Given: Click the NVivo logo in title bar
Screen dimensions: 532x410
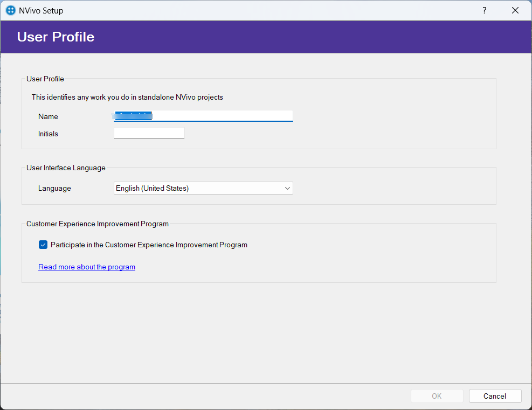Looking at the screenshot, I should [10, 10].
